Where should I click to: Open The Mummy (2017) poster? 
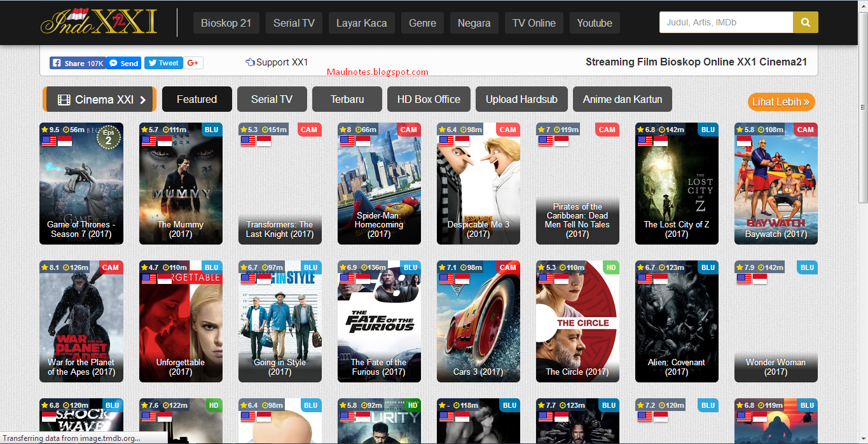(181, 184)
